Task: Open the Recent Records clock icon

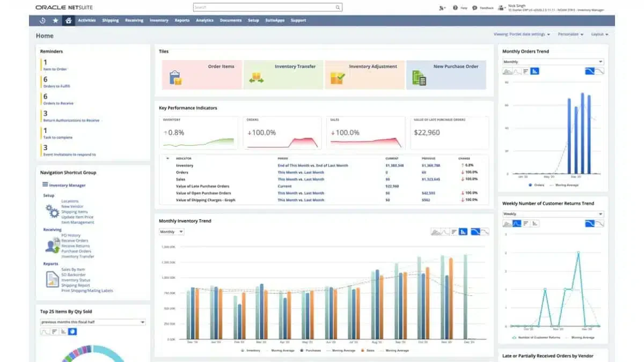Action: click(x=43, y=20)
